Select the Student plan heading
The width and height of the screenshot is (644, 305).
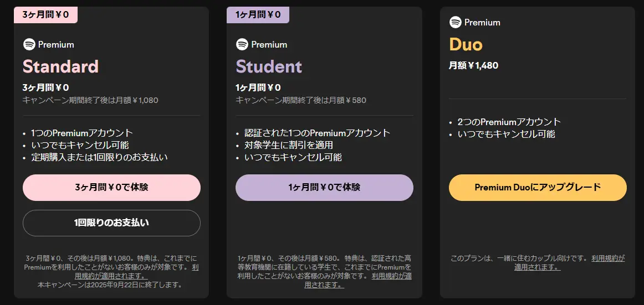pyautogui.click(x=269, y=66)
